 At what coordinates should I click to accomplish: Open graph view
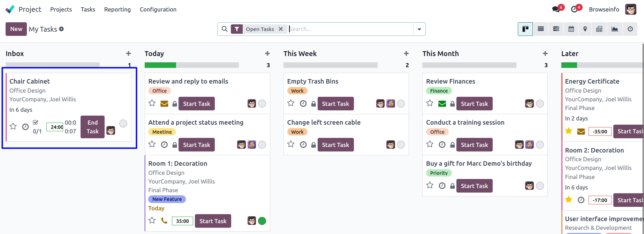click(615, 29)
